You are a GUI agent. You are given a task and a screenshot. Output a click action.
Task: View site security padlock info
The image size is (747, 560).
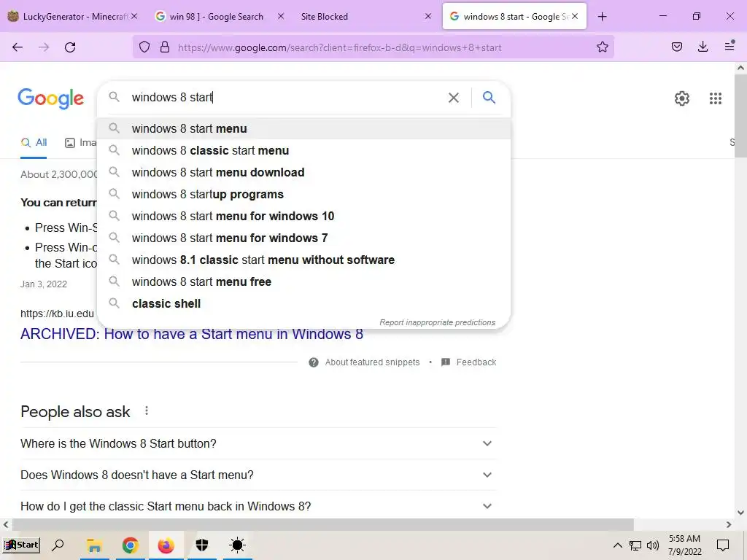(165, 47)
